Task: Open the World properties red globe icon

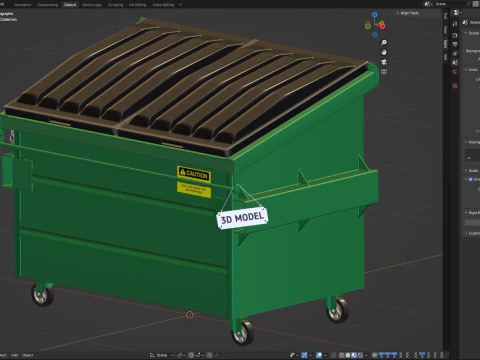Action: click(455, 71)
